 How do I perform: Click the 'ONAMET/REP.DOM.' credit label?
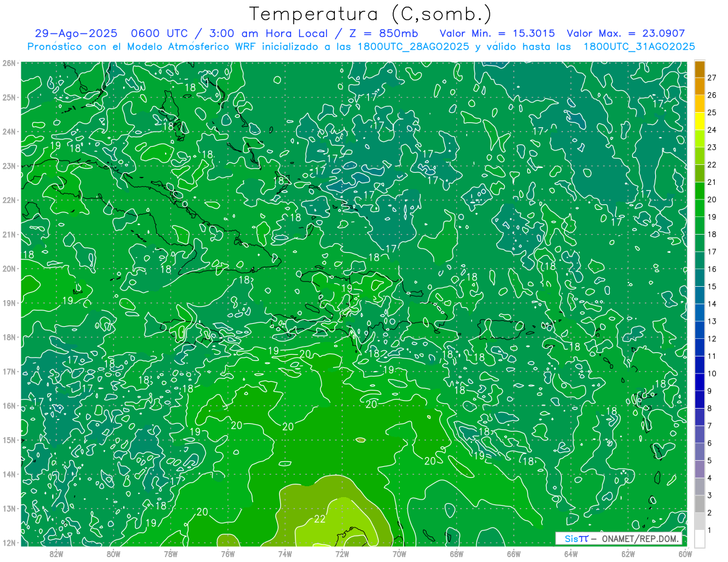point(641,539)
